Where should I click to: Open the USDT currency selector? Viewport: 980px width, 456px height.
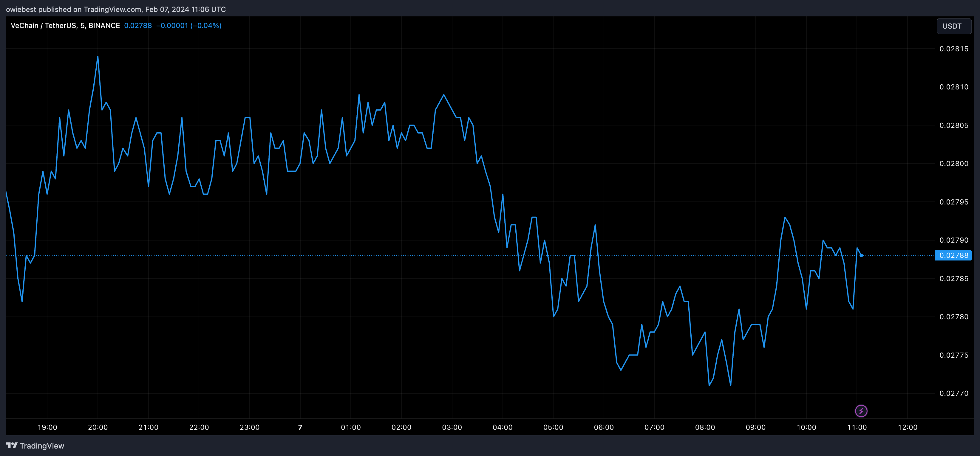[953, 26]
